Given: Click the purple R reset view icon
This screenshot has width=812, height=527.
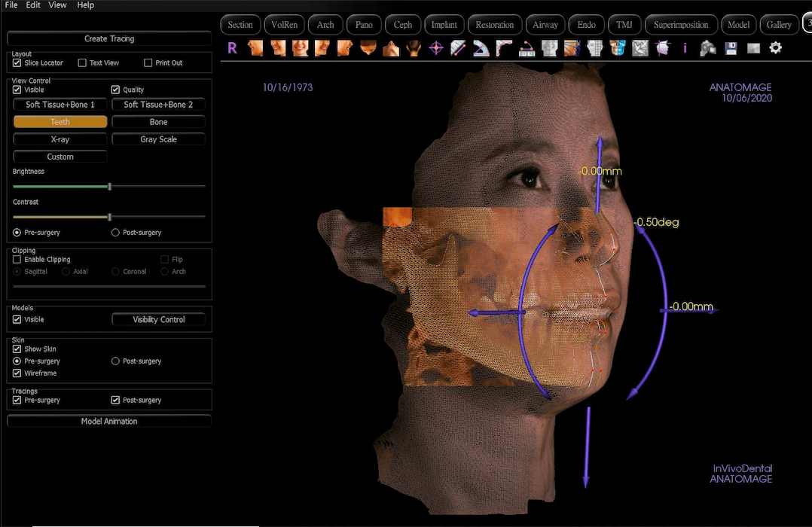Looking at the screenshot, I should pyautogui.click(x=232, y=48).
